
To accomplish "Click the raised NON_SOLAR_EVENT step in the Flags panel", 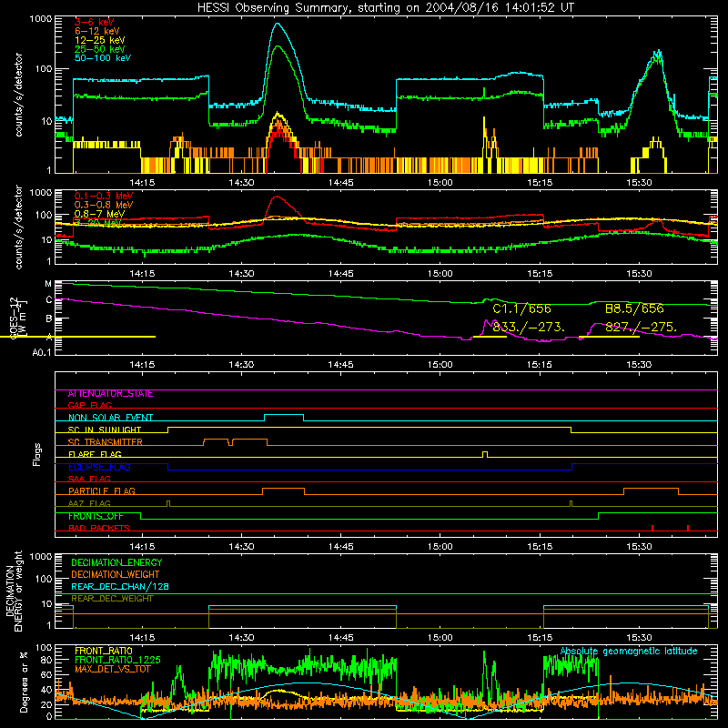I will [x=284, y=415].
